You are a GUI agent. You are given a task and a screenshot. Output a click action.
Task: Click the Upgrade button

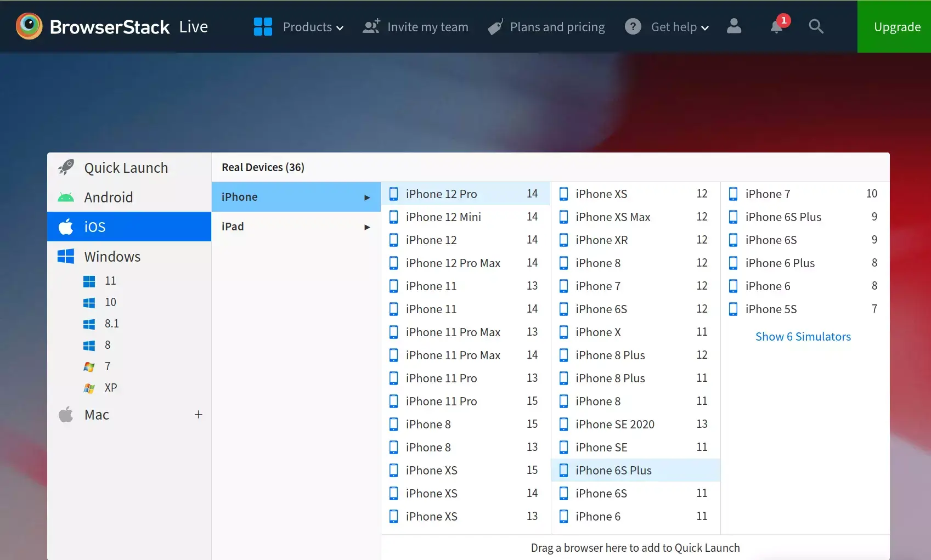pyautogui.click(x=897, y=26)
